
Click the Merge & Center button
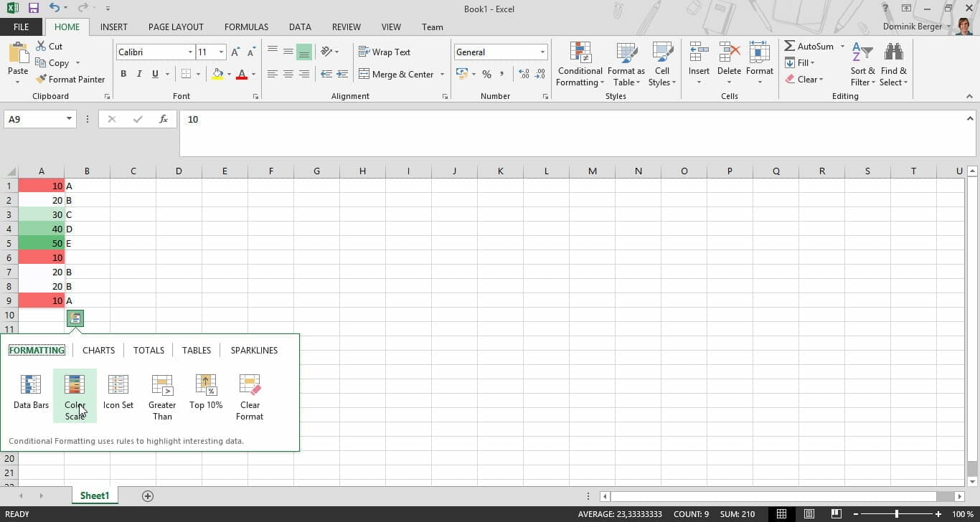396,75
